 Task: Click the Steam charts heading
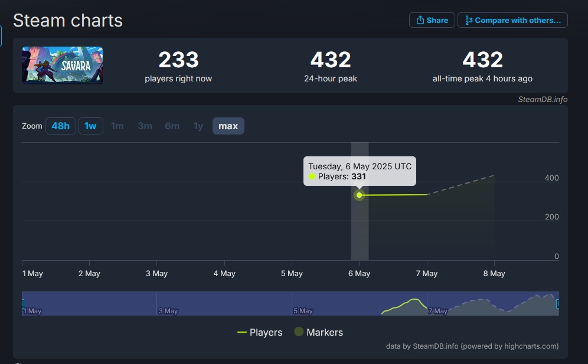pos(68,20)
